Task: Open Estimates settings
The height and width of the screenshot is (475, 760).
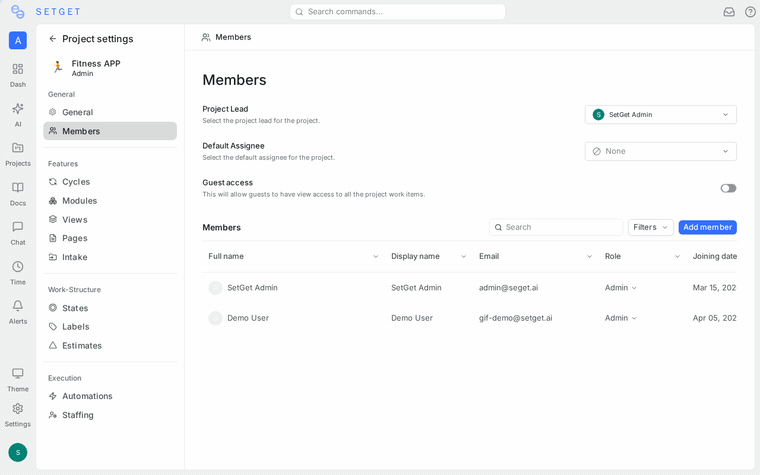Action: [110, 346]
